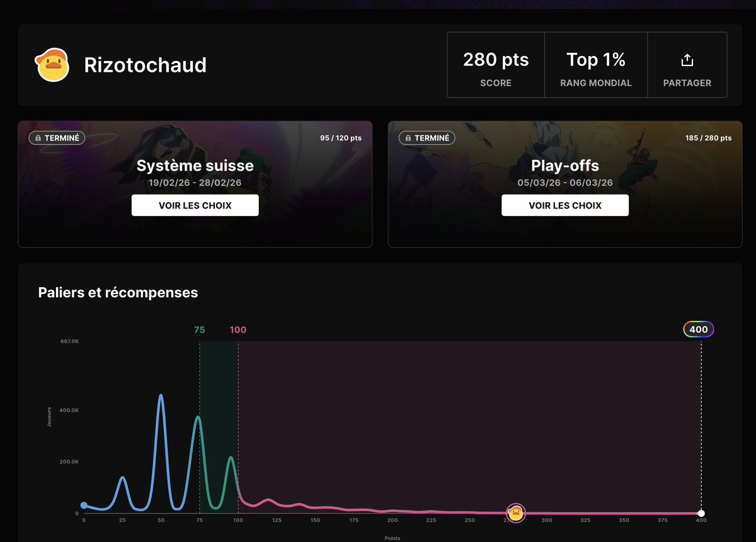756x542 pixels.
Task: Open VOIR LES CHOIX for Play-offs
Action: coord(565,205)
